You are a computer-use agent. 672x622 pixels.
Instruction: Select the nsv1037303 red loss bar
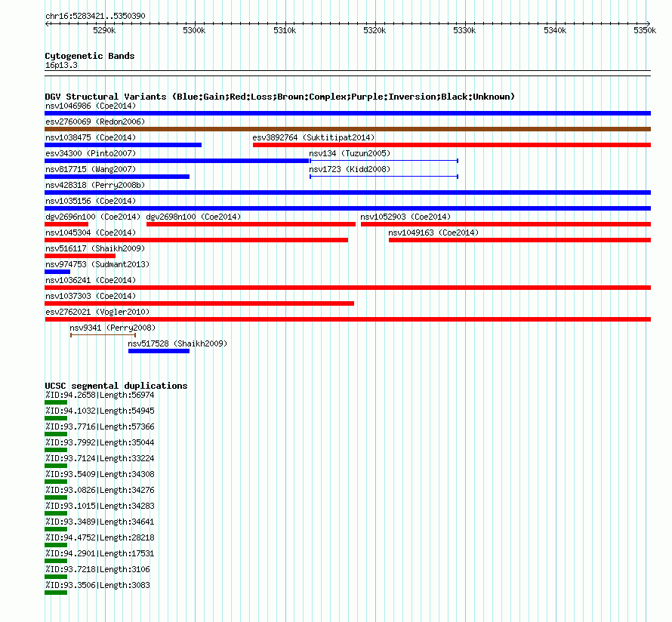coord(199,303)
